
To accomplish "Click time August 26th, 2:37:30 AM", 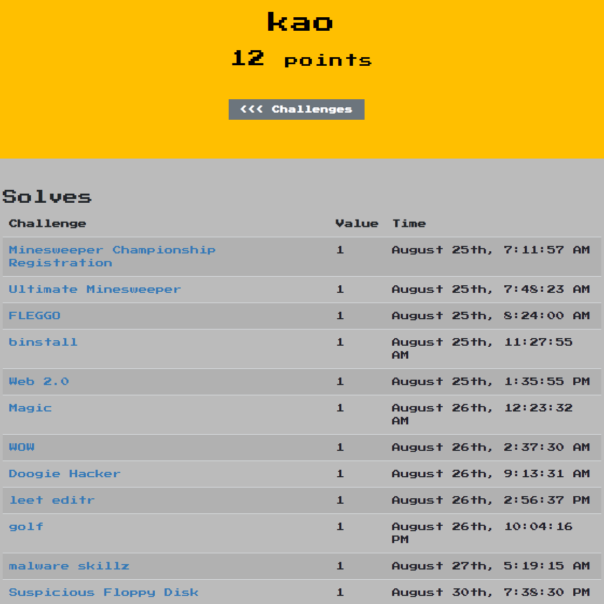I will click(x=491, y=447).
